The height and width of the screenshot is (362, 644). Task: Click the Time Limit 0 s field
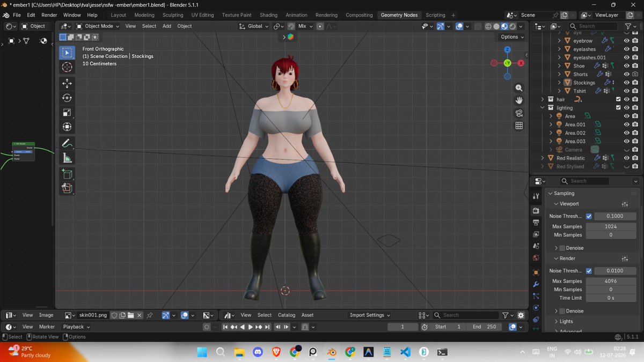[x=611, y=298]
